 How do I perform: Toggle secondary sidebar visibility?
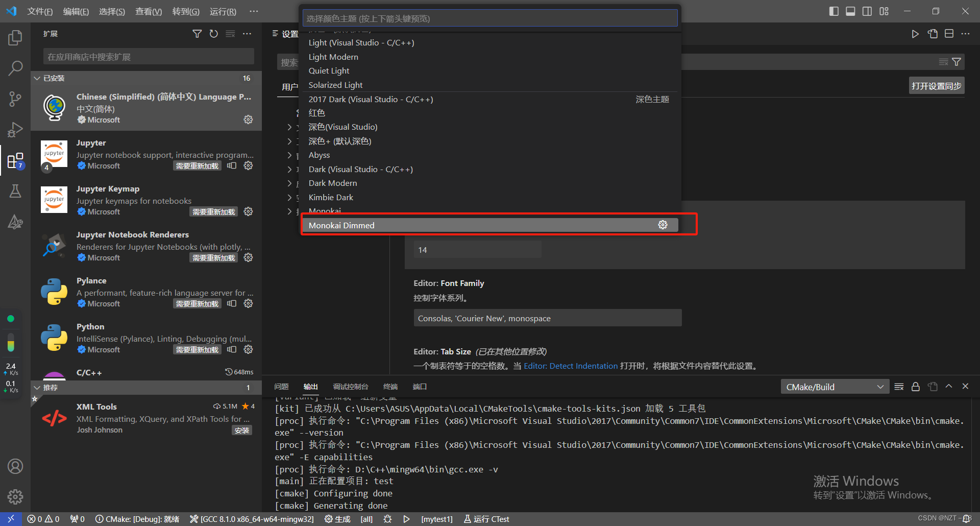tap(867, 11)
